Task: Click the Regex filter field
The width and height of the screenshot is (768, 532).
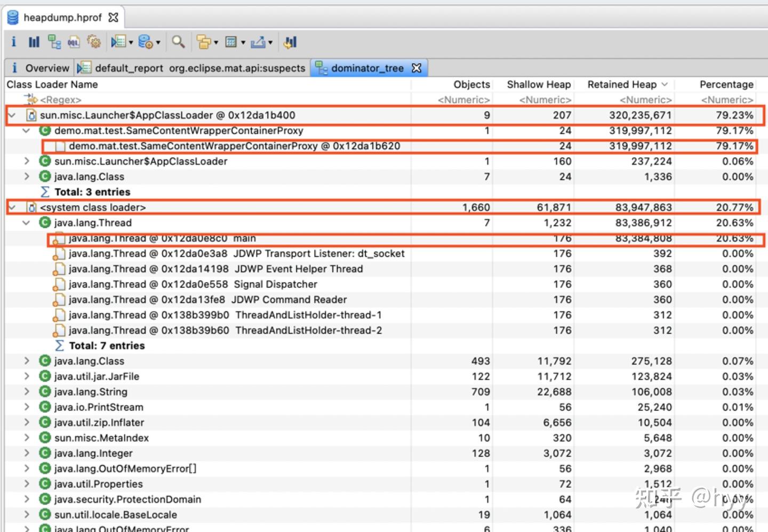Action: pyautogui.click(x=61, y=100)
